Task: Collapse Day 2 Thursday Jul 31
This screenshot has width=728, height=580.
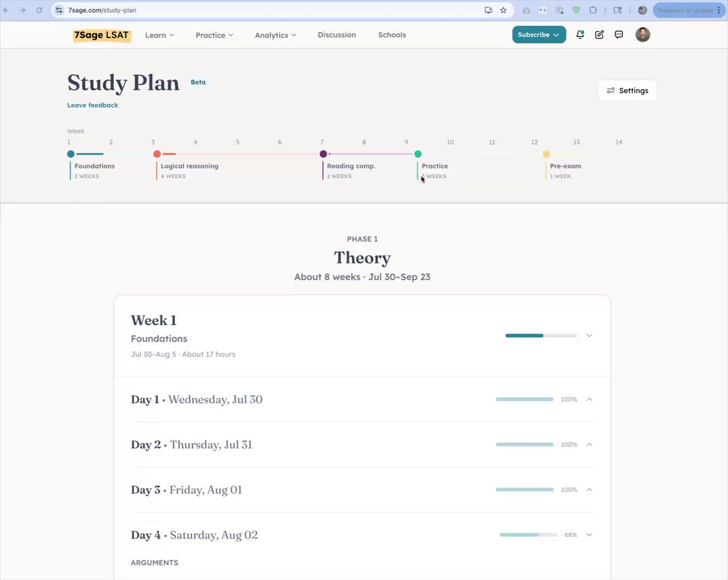Action: point(589,445)
